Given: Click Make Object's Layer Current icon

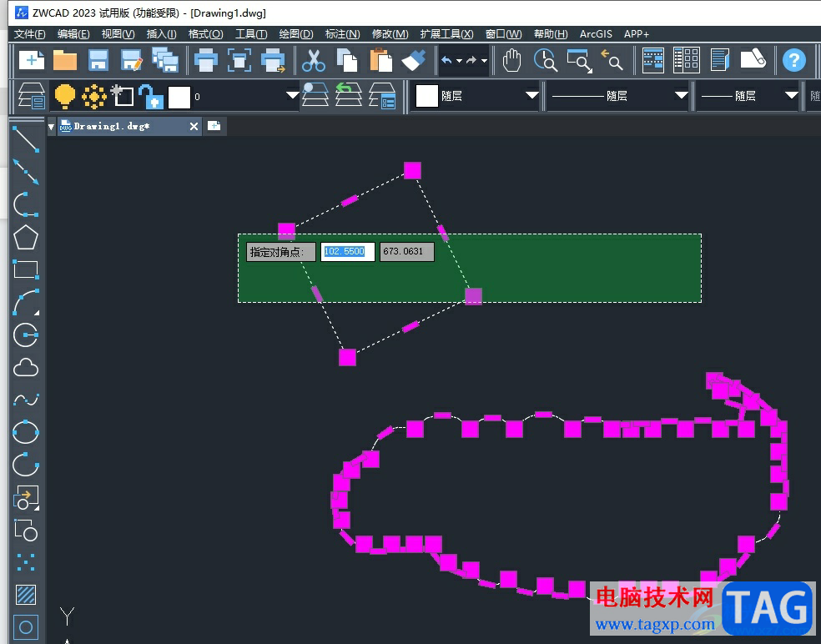Looking at the screenshot, I should 315,95.
